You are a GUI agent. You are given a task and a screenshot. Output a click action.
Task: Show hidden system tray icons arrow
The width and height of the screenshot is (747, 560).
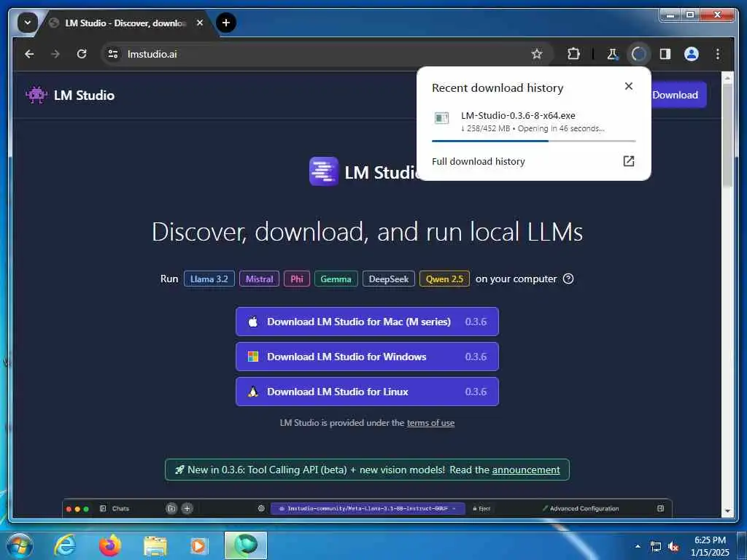tap(638, 546)
